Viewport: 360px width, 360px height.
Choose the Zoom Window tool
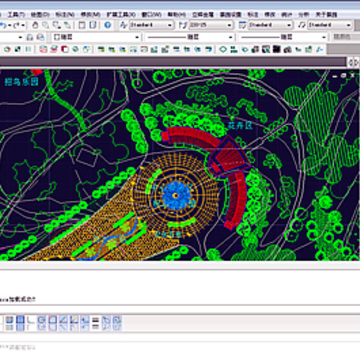click(57, 25)
